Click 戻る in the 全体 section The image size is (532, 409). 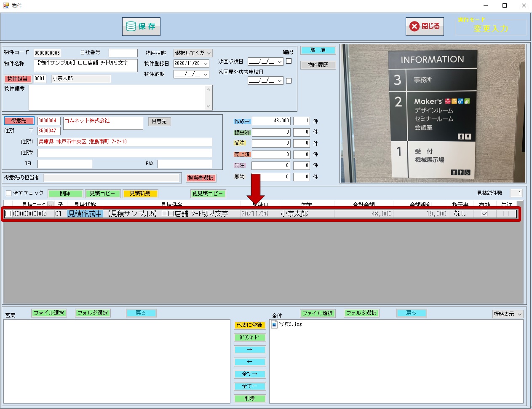412,313
